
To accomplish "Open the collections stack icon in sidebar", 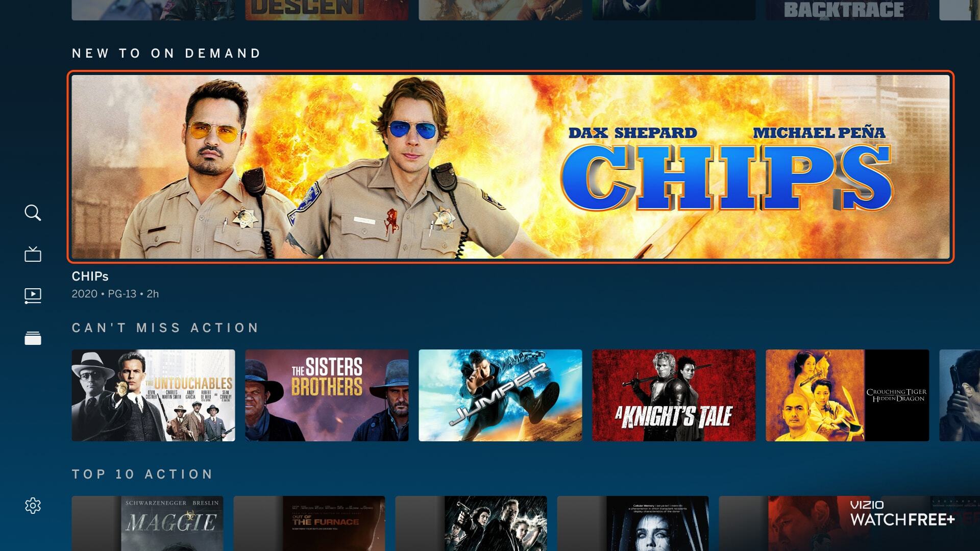I will [33, 338].
